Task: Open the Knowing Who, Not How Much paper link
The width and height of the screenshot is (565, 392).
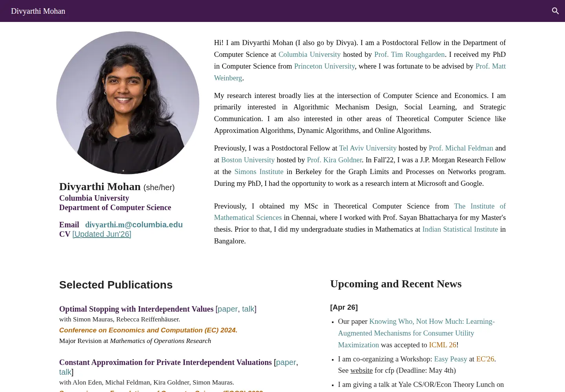Action: (x=416, y=333)
